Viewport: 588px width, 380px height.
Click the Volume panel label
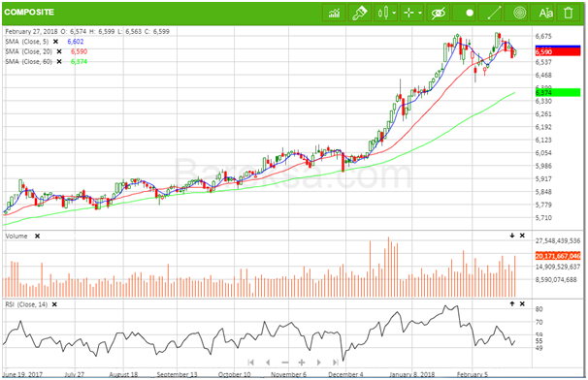(16, 237)
